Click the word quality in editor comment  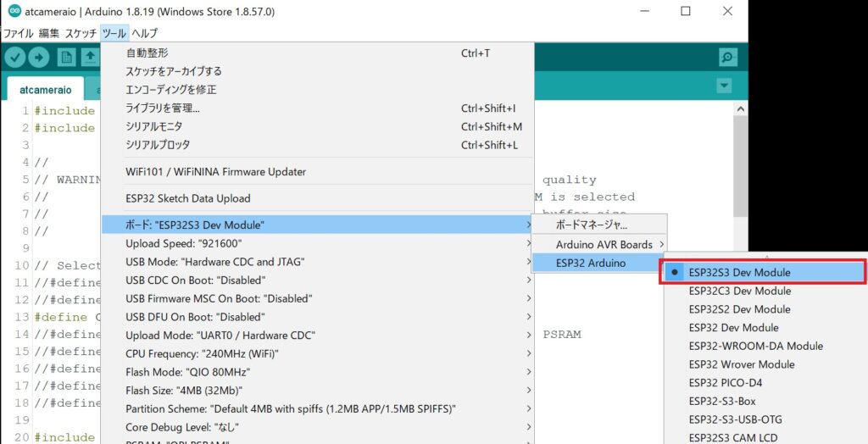(569, 180)
